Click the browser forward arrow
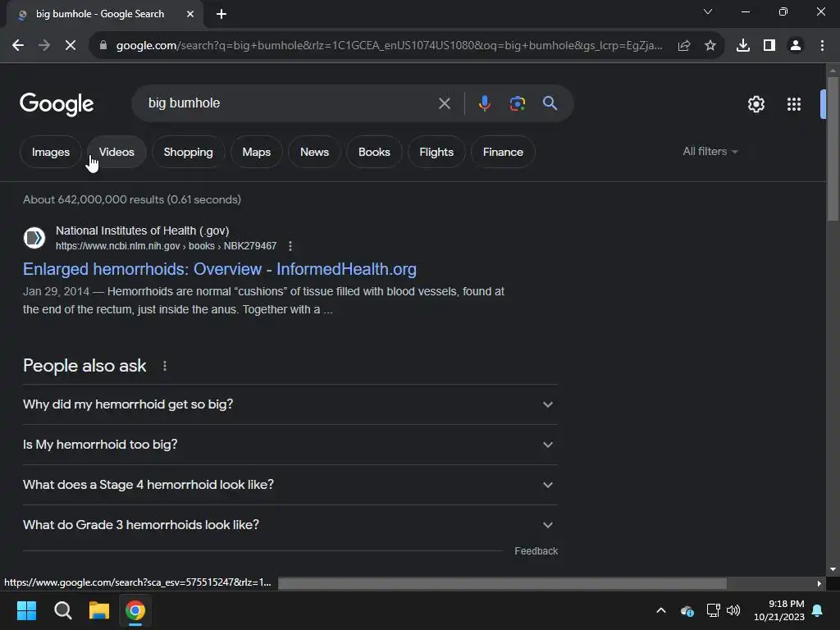The image size is (840, 630). (44, 46)
